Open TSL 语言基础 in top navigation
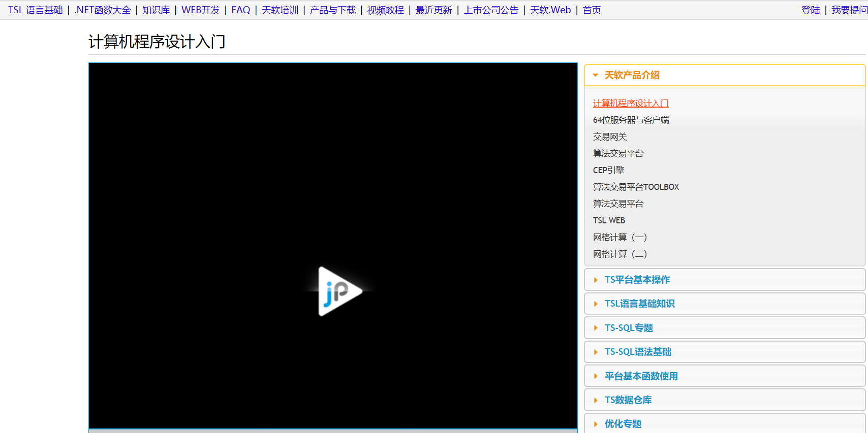The height and width of the screenshot is (433, 868). point(36,10)
